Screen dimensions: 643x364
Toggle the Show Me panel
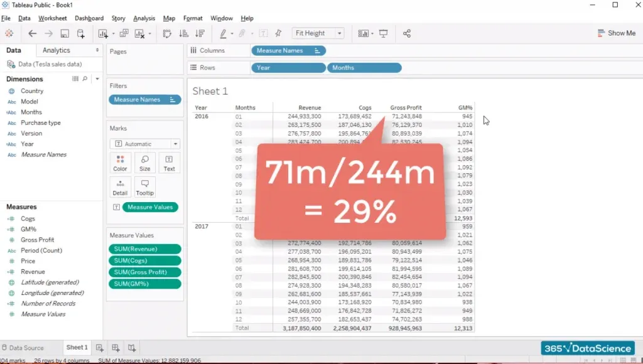(616, 33)
